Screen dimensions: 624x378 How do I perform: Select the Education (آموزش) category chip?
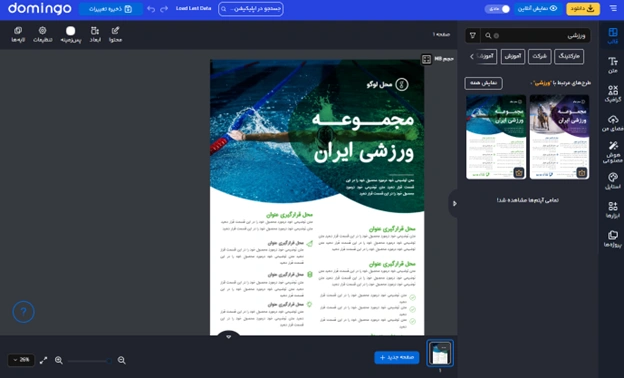click(x=513, y=57)
